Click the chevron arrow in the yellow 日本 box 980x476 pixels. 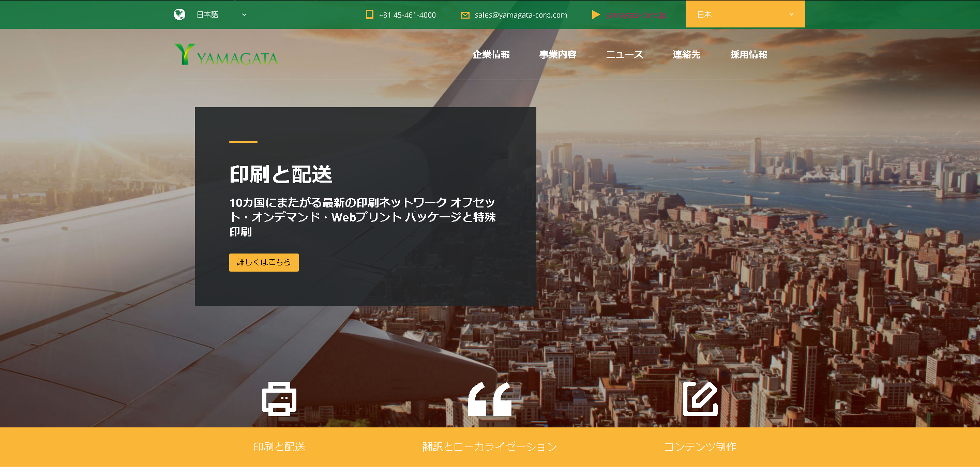coord(791,14)
